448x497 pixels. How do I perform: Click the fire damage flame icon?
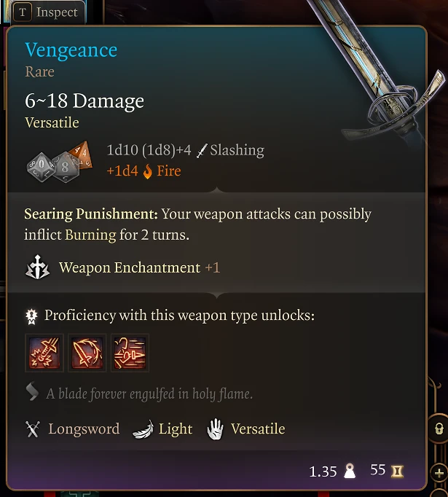[147, 171]
